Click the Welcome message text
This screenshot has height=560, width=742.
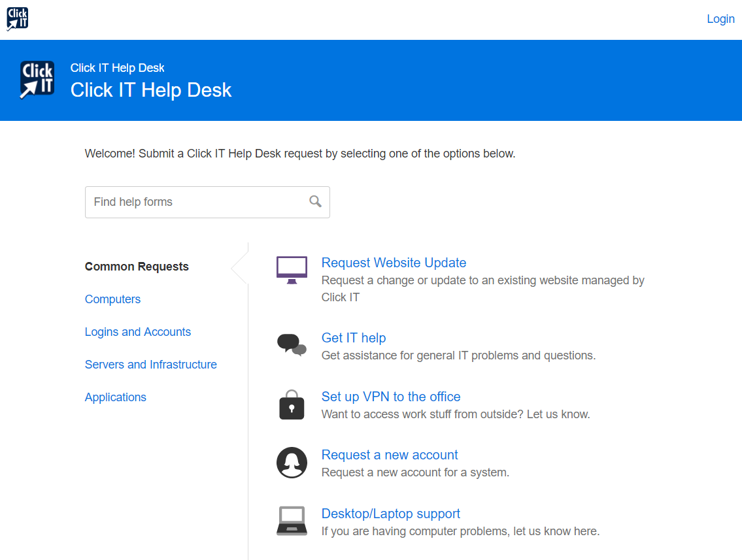coord(300,154)
